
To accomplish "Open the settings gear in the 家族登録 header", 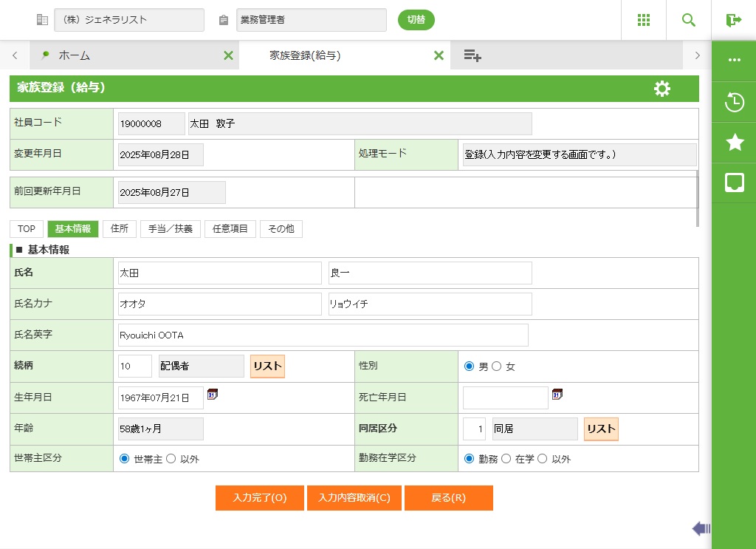I will 662,89.
